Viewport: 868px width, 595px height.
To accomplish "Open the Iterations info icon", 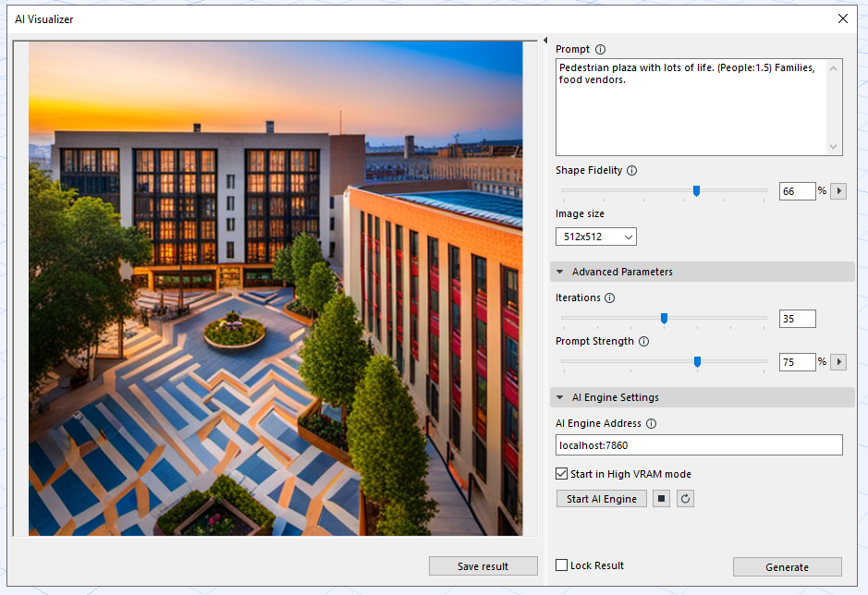I will coord(609,297).
